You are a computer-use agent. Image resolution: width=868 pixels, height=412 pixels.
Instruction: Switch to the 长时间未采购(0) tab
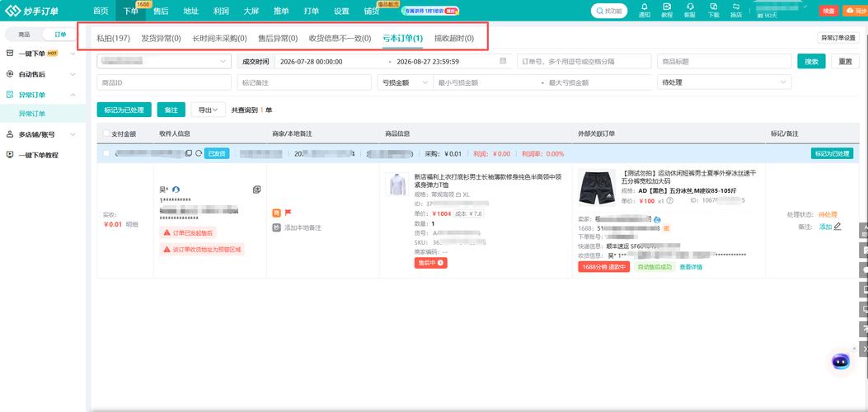[x=219, y=38]
